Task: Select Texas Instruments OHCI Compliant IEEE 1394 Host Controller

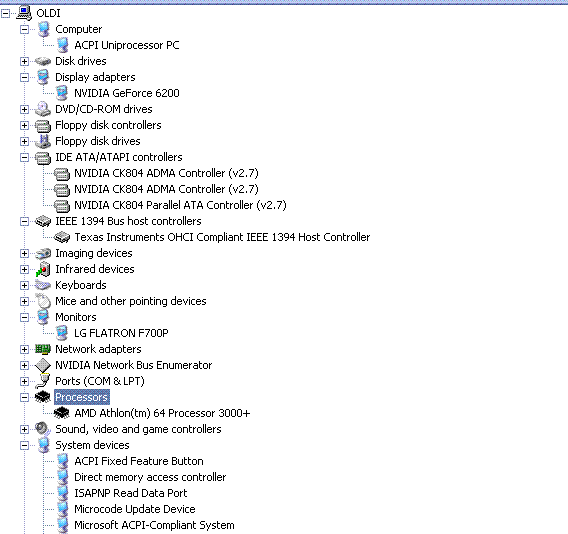Action: 222,237
